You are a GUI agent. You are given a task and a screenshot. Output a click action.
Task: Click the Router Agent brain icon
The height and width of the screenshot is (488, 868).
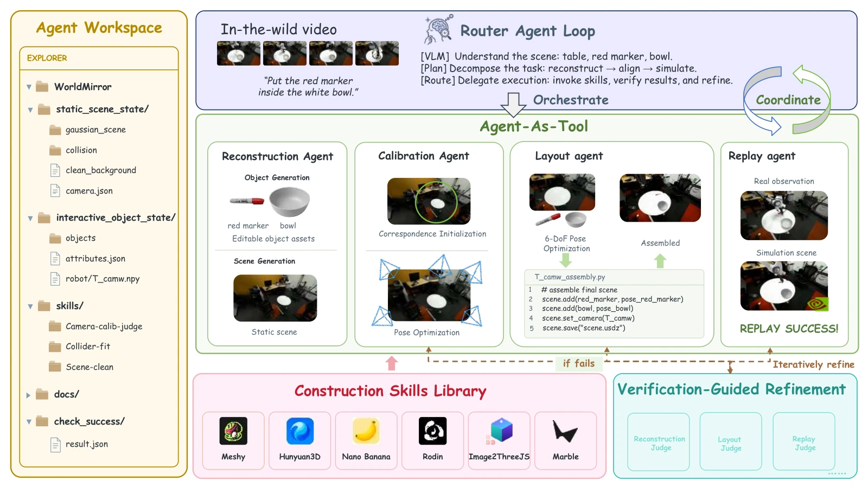tap(438, 29)
